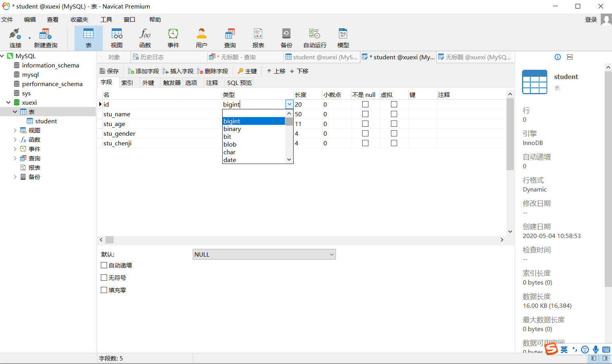
Task: Open the 默认 NULL dropdown
Action: point(264,254)
